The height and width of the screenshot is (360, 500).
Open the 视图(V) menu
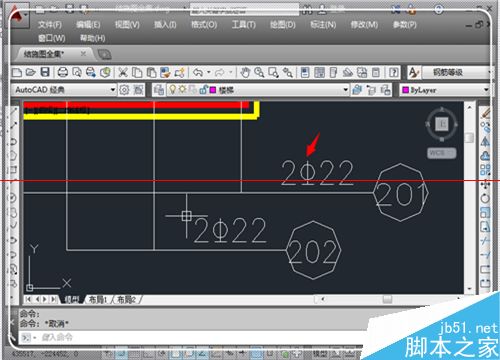pos(127,25)
